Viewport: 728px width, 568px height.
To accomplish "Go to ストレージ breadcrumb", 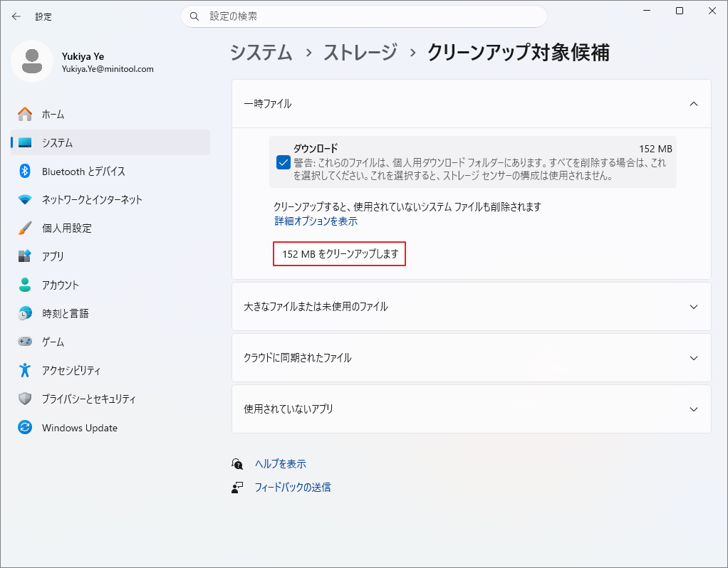I will point(360,53).
